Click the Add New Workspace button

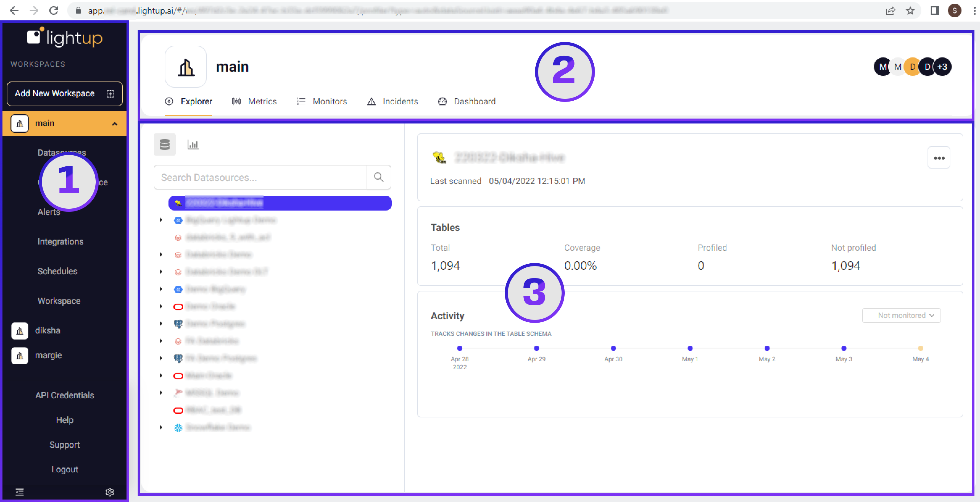coord(64,94)
